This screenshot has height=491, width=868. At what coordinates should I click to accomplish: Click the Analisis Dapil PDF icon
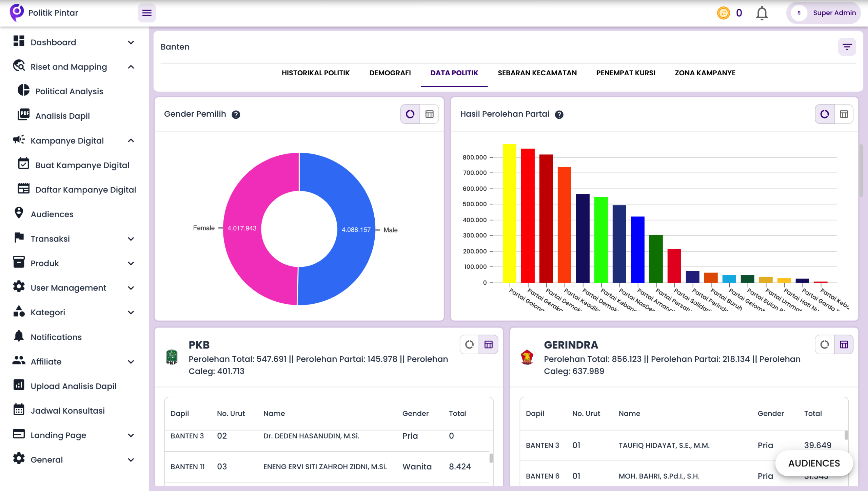23,114
